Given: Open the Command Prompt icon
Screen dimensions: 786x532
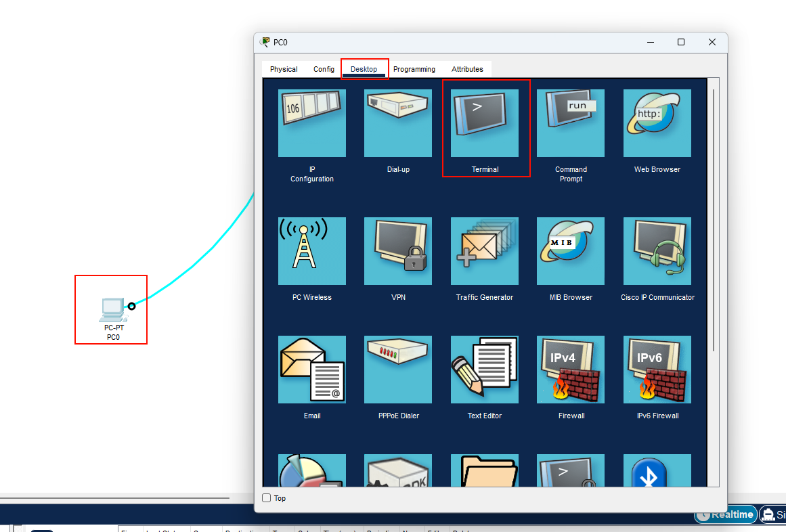Looking at the screenshot, I should click(571, 124).
